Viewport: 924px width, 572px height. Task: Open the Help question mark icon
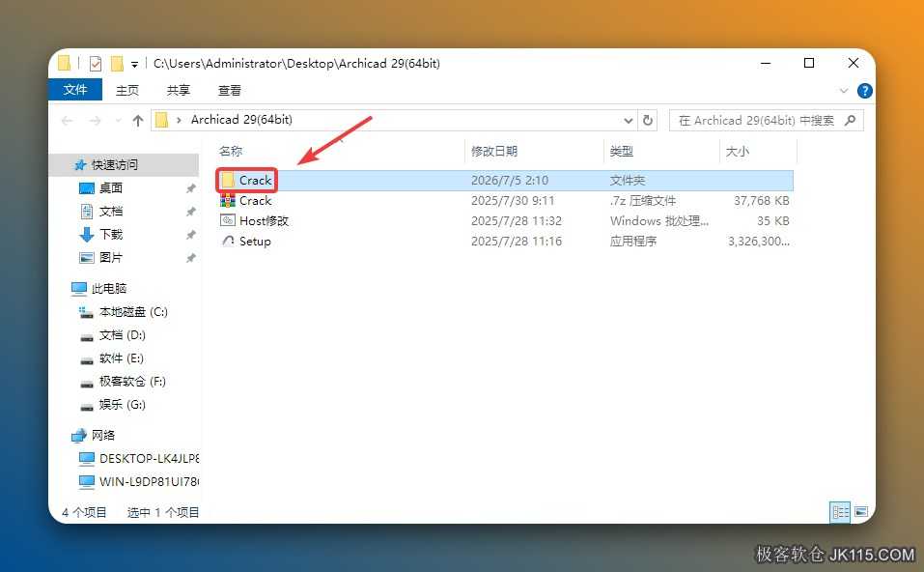click(864, 90)
